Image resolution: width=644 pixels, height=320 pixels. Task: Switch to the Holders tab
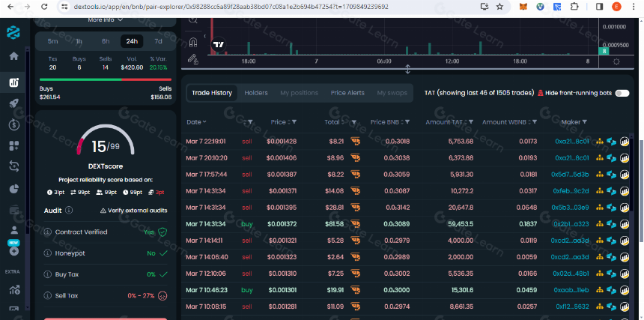coord(256,93)
